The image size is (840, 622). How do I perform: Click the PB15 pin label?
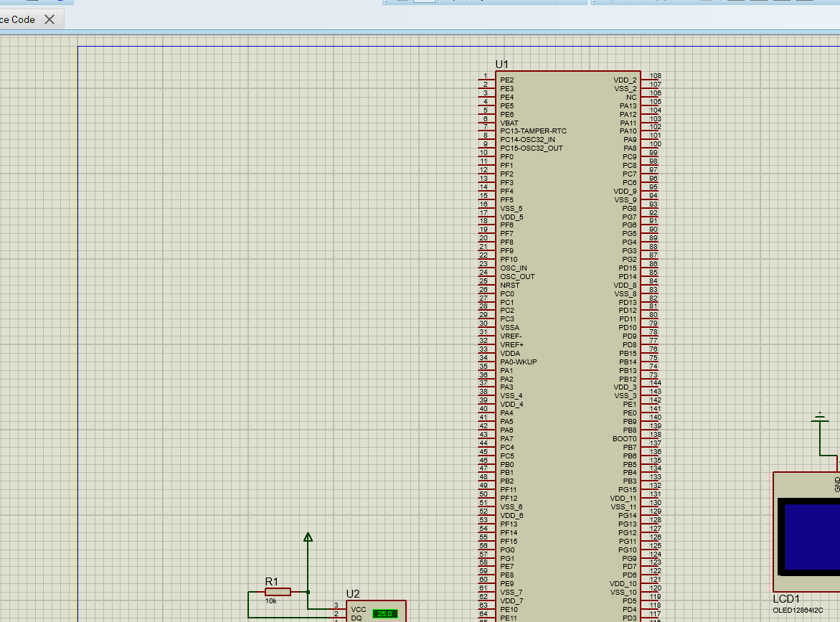(628, 354)
